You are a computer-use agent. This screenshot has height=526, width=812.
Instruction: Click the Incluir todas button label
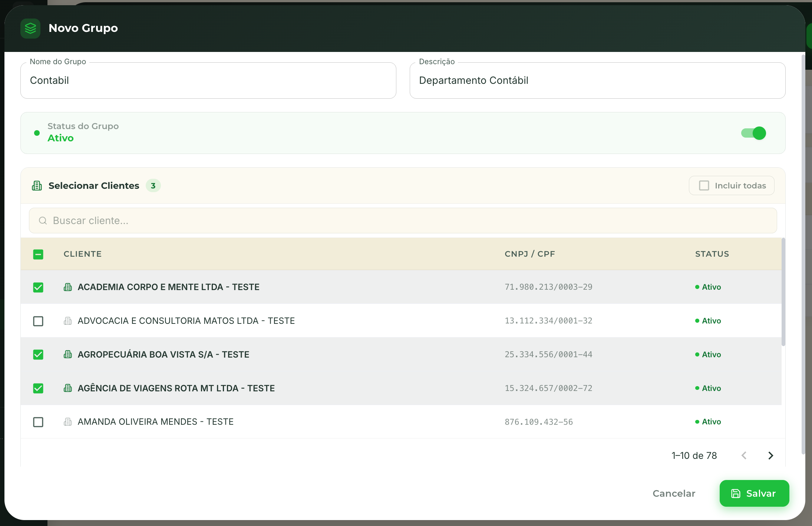740,185
